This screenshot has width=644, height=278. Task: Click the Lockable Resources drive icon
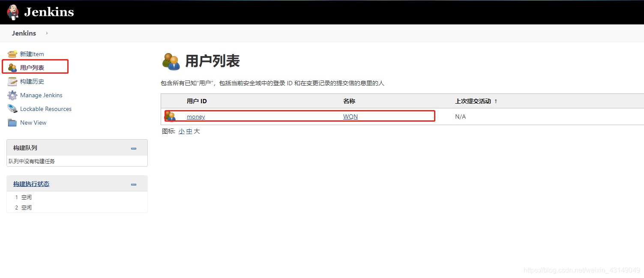point(12,109)
